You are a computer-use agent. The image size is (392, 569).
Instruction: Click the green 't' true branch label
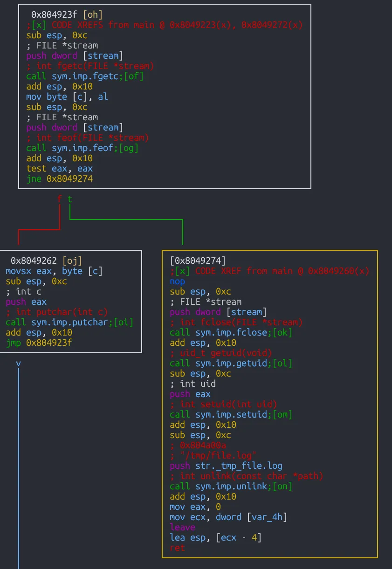tap(70, 199)
